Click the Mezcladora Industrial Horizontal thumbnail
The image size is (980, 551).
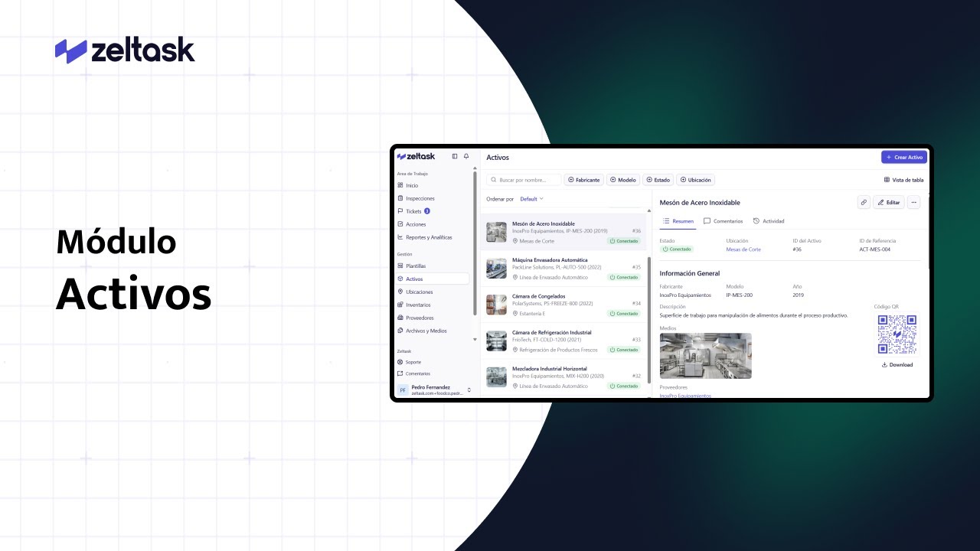point(496,377)
